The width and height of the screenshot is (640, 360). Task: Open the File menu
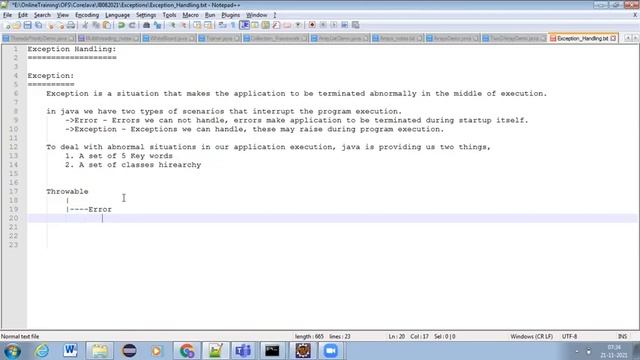(7, 15)
